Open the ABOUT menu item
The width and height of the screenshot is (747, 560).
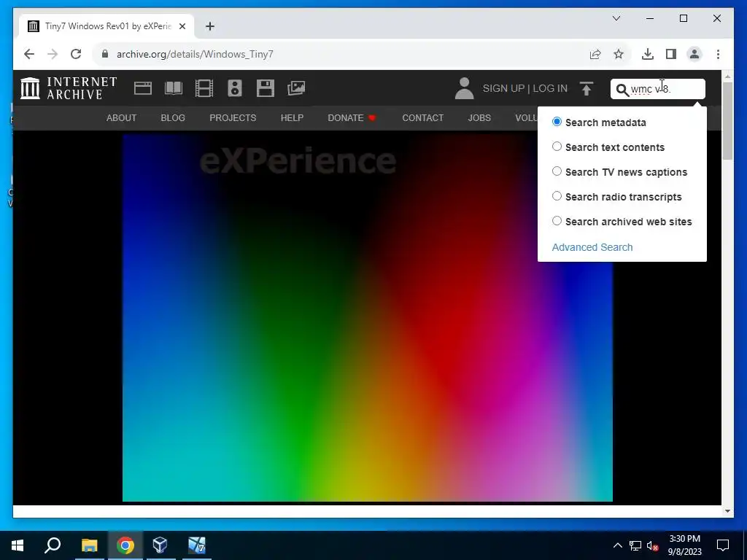[122, 118]
